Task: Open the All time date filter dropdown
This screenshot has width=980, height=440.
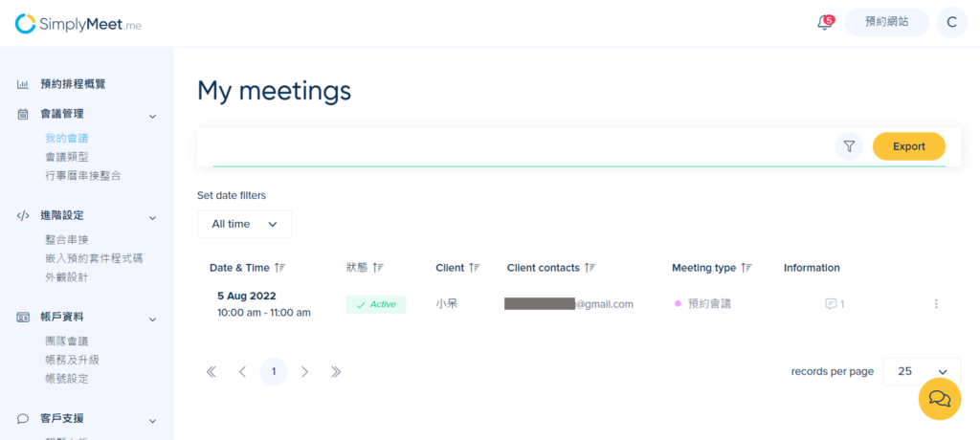Action: point(244,224)
